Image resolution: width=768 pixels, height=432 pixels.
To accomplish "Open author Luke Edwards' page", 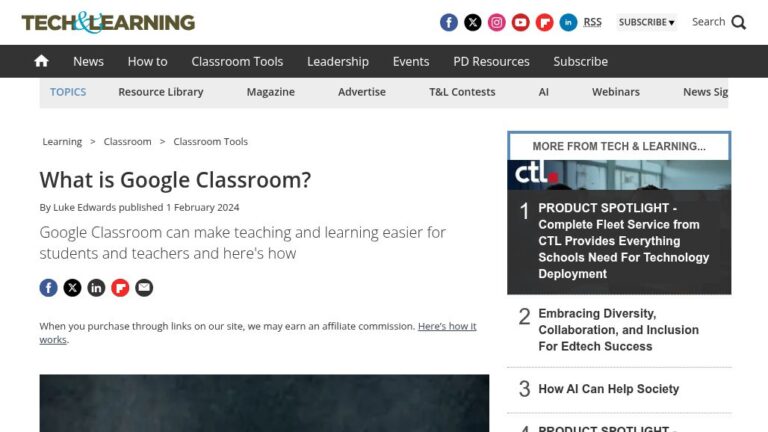I will (x=84, y=207).
